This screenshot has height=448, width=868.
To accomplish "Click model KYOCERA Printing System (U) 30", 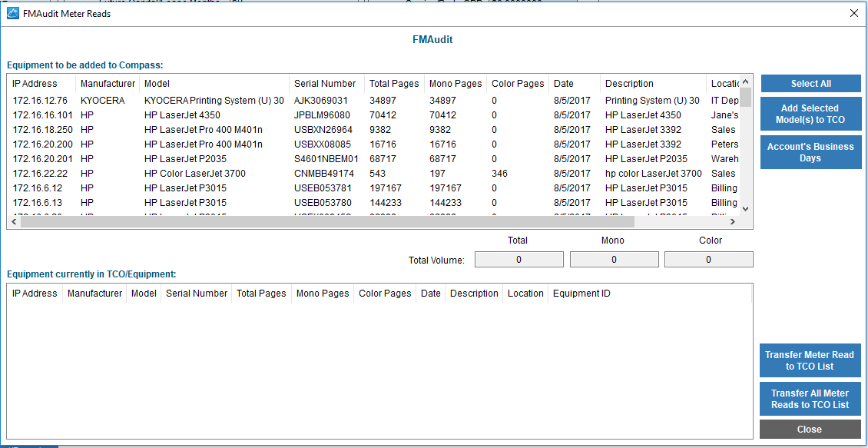I will pyautogui.click(x=214, y=101).
